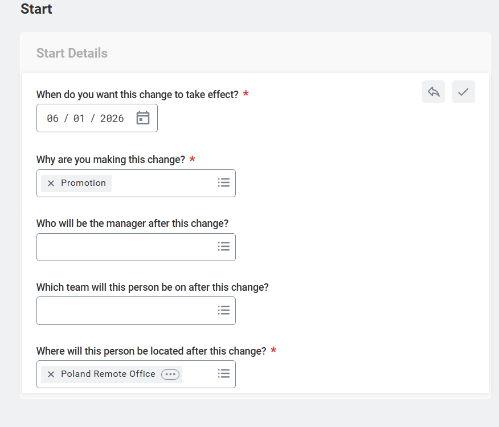The height and width of the screenshot is (427, 499).
Task: Select the Promotion chip in reason field
Action: point(83,183)
